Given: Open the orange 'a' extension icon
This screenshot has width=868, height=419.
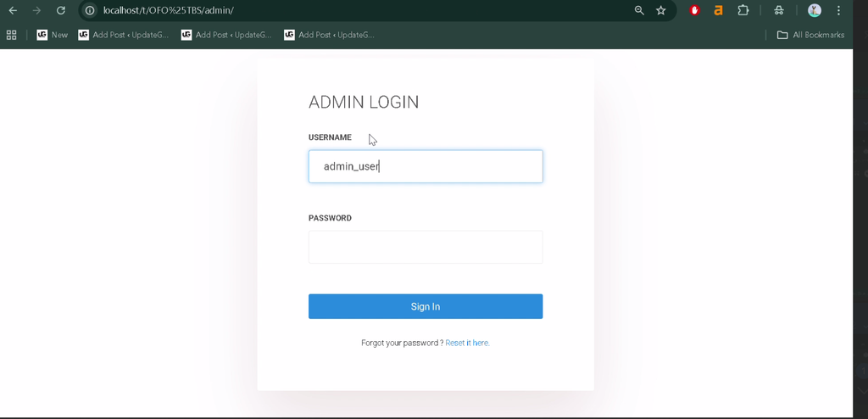Looking at the screenshot, I should point(719,10).
